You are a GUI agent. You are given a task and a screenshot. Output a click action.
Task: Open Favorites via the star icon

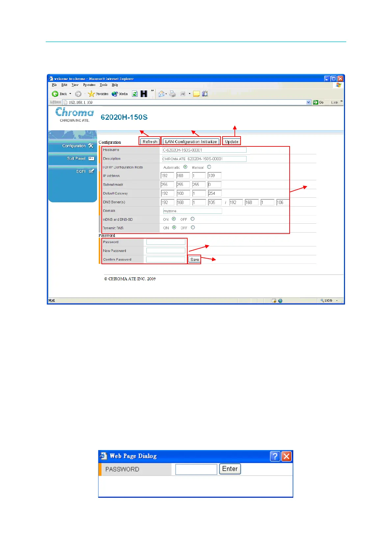[91, 94]
